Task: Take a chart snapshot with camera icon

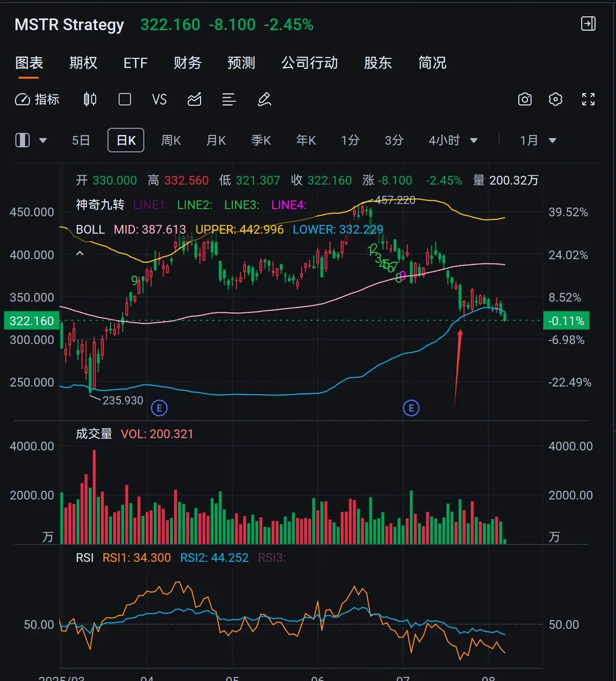Action: click(525, 100)
